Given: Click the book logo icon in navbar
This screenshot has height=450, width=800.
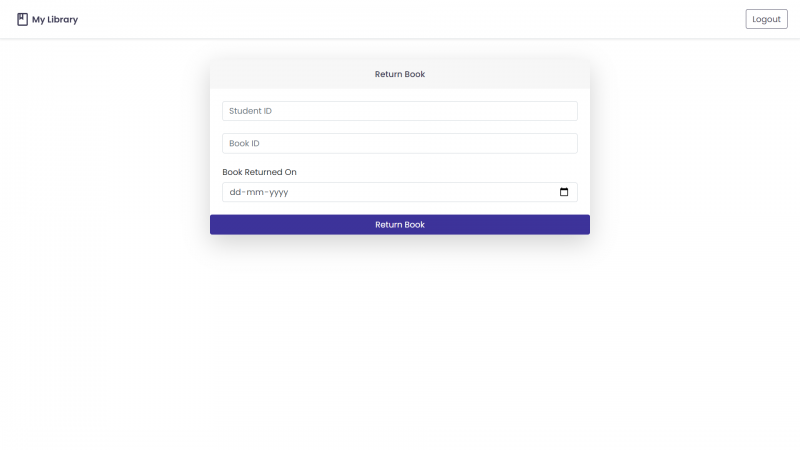Looking at the screenshot, I should click(22, 19).
